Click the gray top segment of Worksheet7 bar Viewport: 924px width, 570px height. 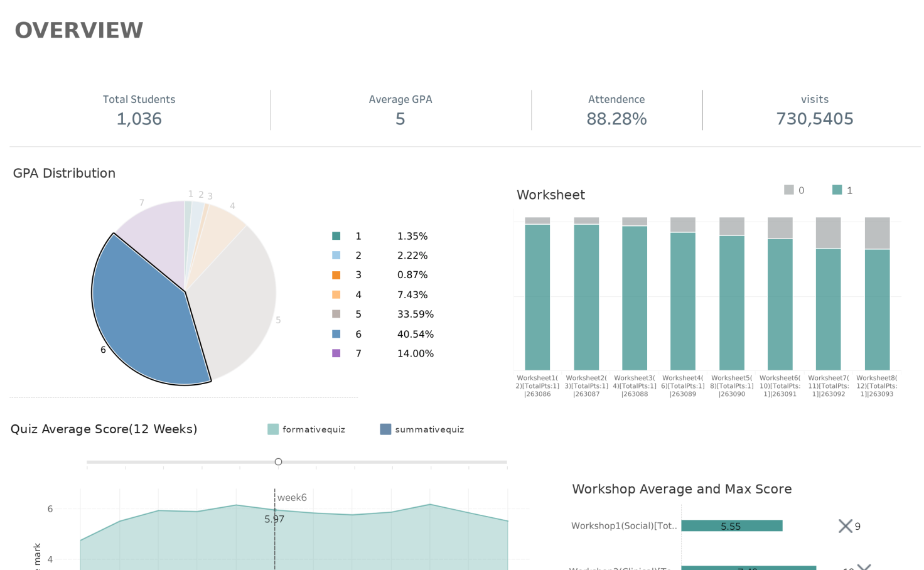click(829, 233)
